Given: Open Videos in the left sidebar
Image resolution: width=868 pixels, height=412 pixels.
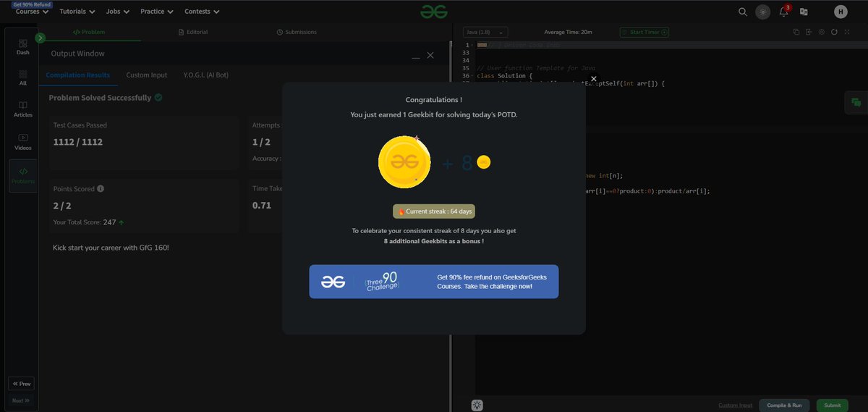Looking at the screenshot, I should [23, 142].
